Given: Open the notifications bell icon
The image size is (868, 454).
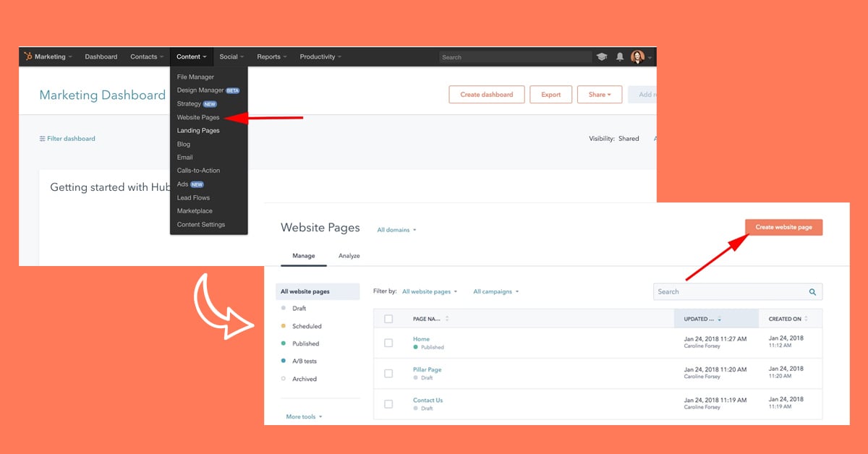Looking at the screenshot, I should tap(620, 57).
